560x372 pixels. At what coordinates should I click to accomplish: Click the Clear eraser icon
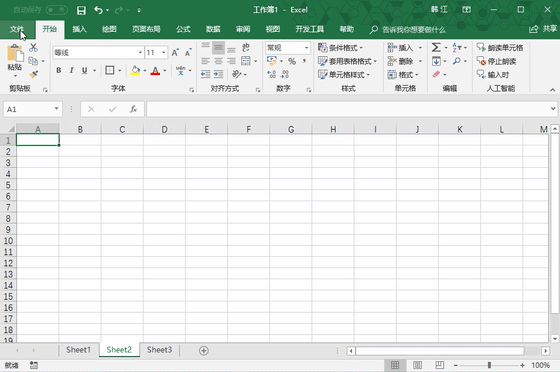[x=436, y=74]
